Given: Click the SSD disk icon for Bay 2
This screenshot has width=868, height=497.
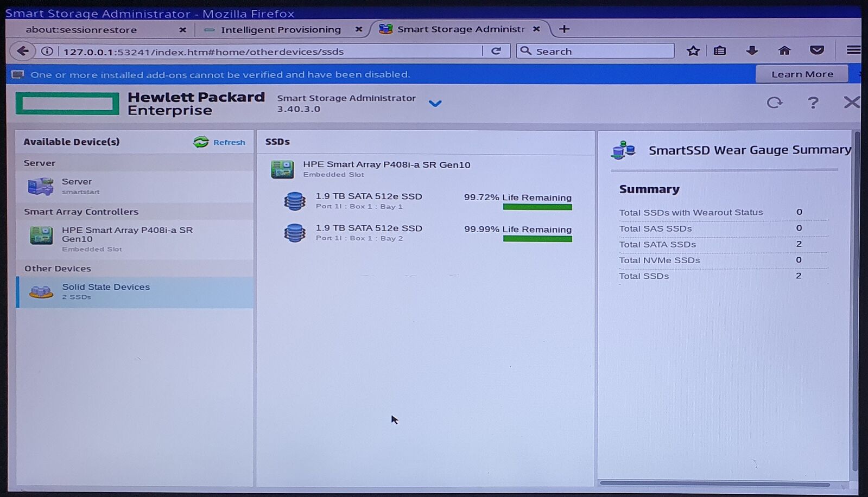Looking at the screenshot, I should point(295,233).
